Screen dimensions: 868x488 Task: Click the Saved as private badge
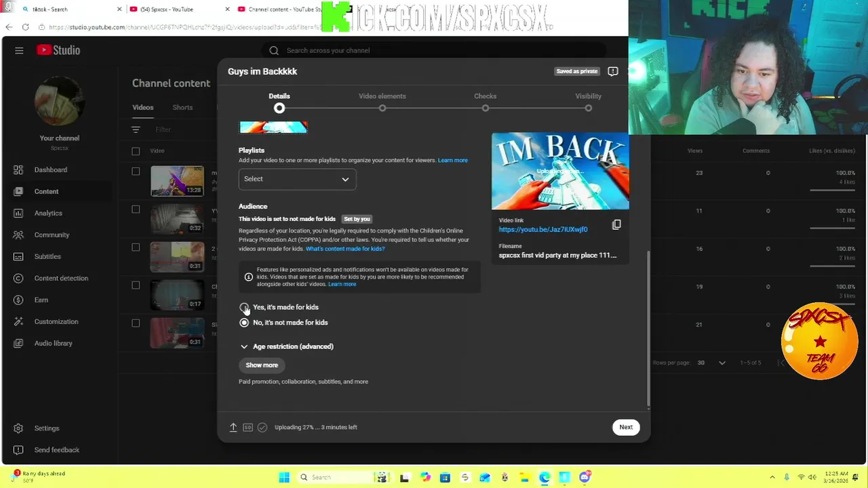[x=577, y=71]
